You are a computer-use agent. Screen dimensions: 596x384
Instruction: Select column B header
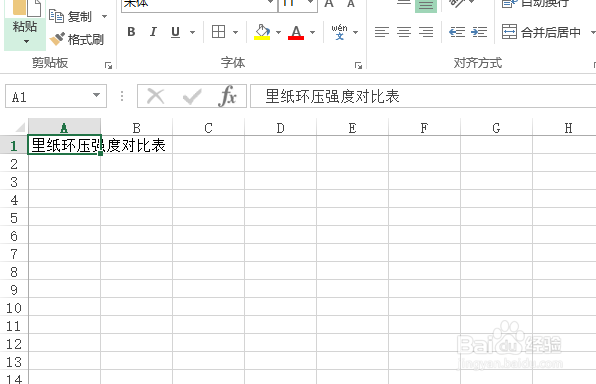[136, 128]
